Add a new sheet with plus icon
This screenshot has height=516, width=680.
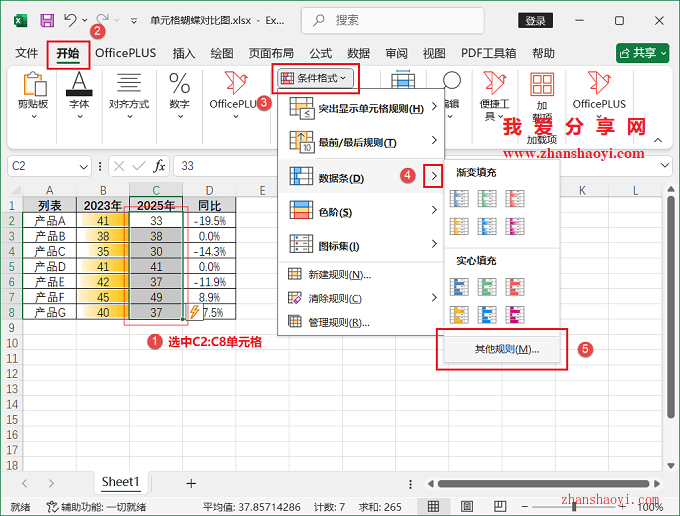[x=191, y=483]
